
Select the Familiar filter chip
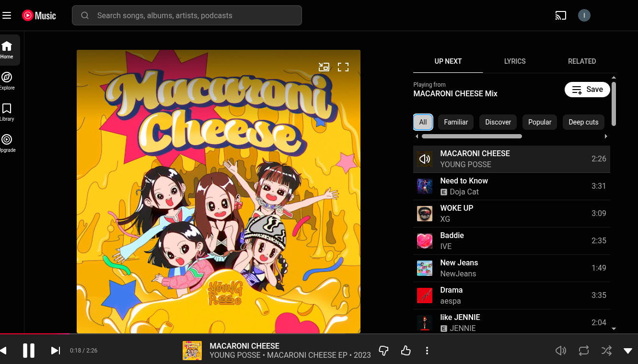pos(456,122)
